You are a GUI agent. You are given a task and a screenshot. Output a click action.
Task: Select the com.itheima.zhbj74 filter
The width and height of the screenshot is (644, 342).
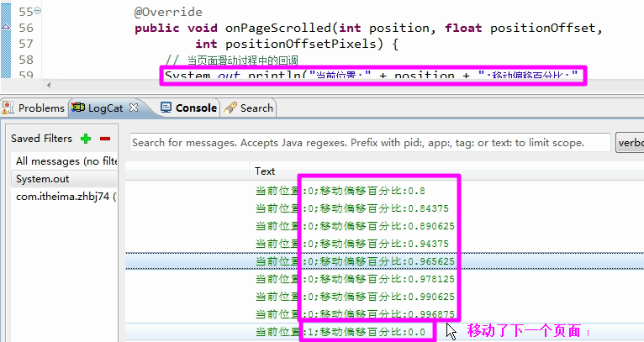pos(65,197)
